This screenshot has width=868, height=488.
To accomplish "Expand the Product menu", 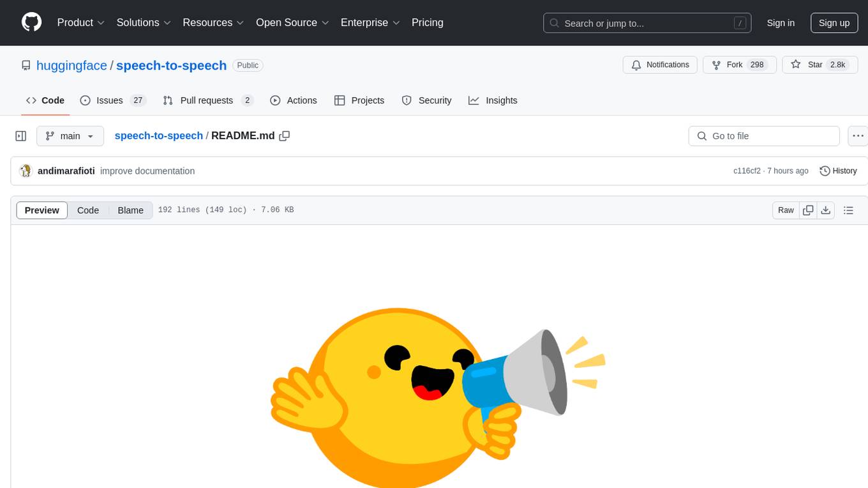I will [x=80, y=22].
